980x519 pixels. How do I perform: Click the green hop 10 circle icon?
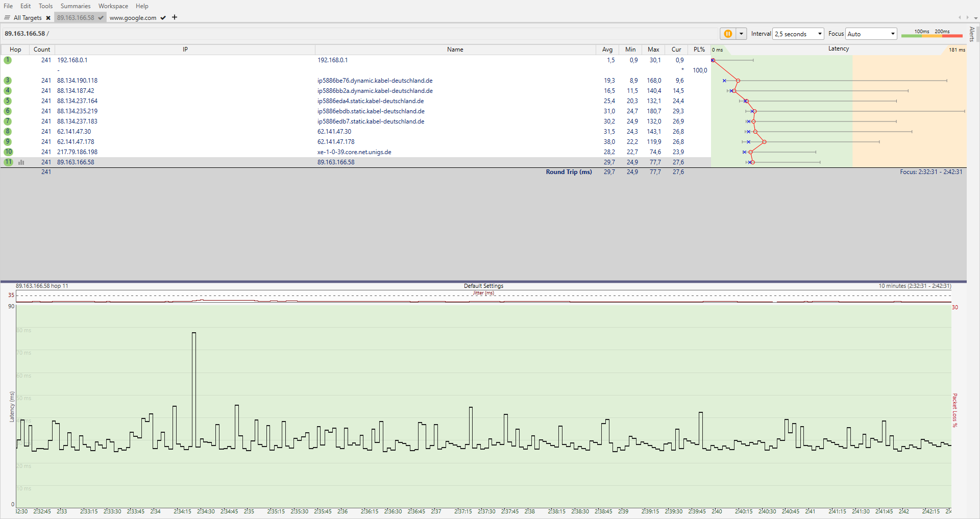coord(8,152)
